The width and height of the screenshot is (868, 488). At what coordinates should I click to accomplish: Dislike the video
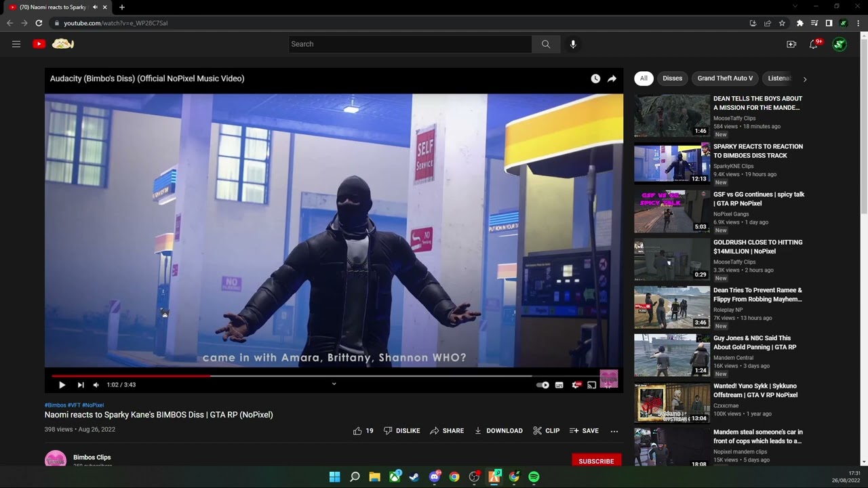402,430
